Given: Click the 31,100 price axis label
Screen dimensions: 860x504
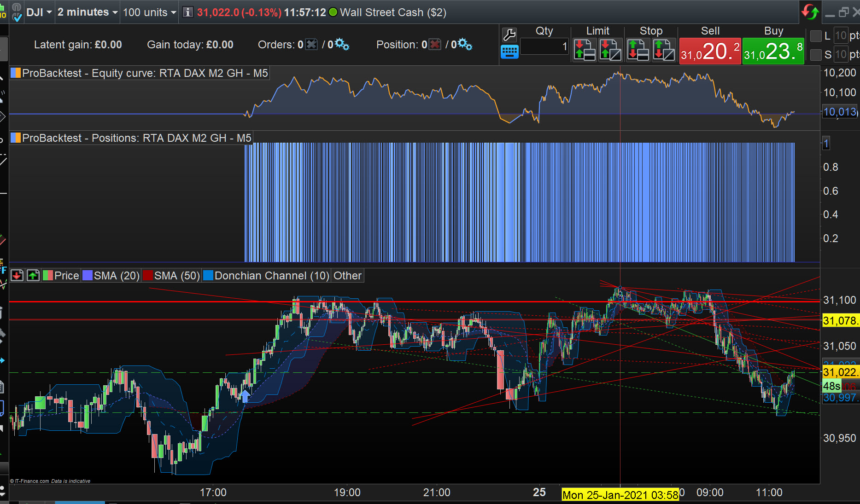Looking at the screenshot, I should [839, 300].
